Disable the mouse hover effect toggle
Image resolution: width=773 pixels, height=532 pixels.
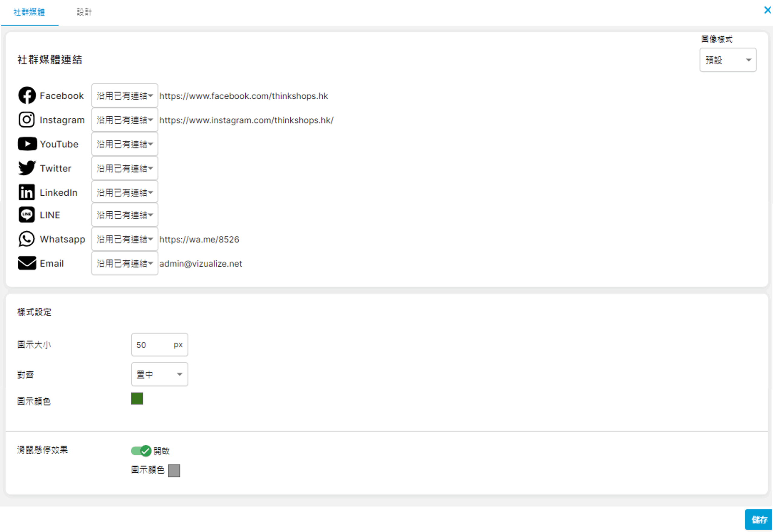click(141, 451)
